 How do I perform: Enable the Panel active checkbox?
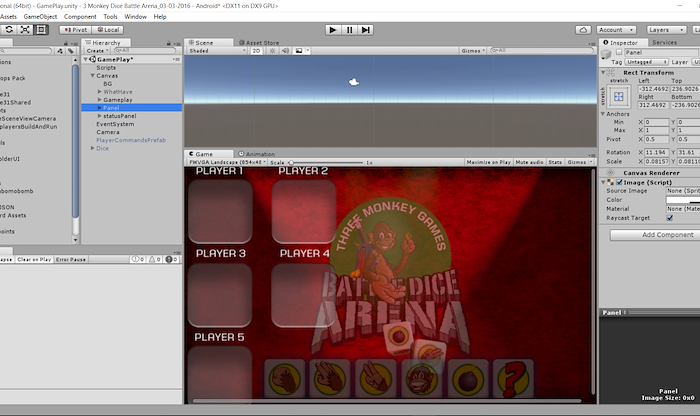619,52
